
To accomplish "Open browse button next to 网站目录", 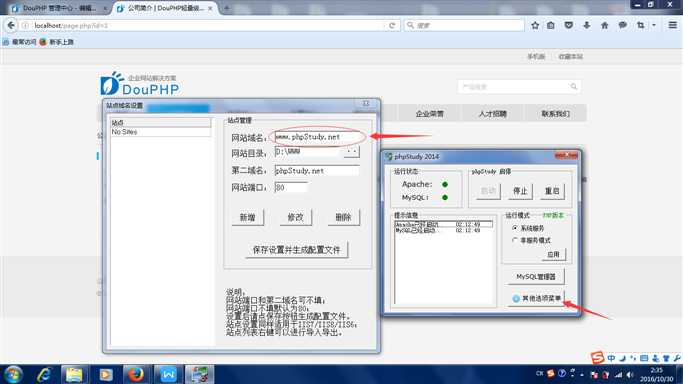I will [x=352, y=152].
